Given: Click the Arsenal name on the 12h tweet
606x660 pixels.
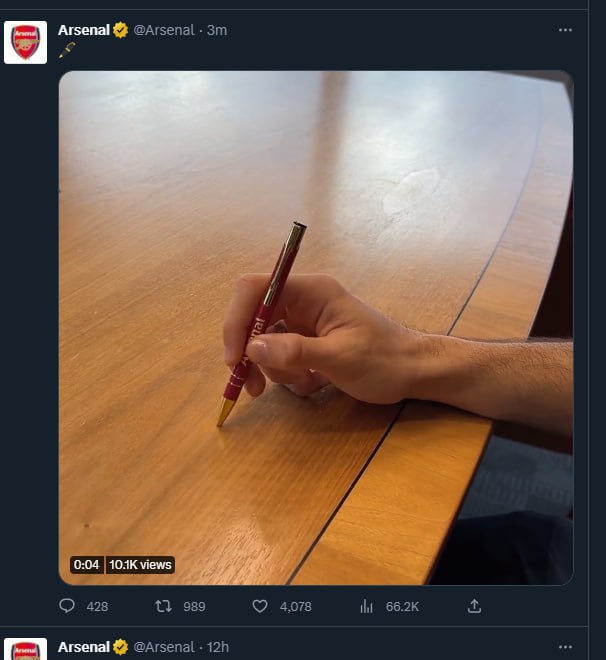Looking at the screenshot, I should click(x=83, y=647).
